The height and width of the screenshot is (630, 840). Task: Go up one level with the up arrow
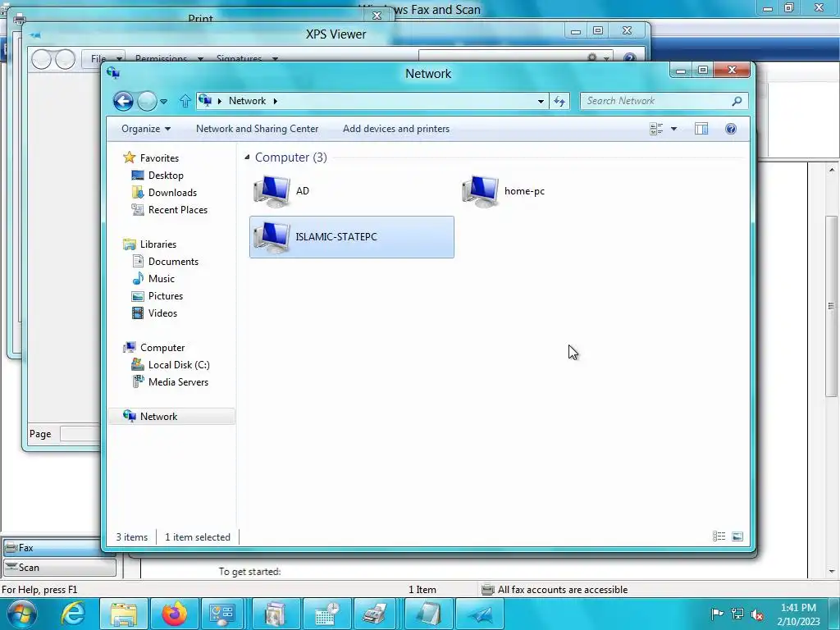(x=185, y=101)
